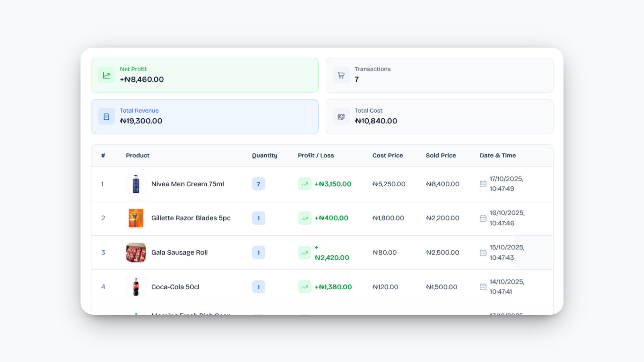Click the trend icon in Gala Sausage Roll row
Screen dimensions: 644x362
click(305, 253)
